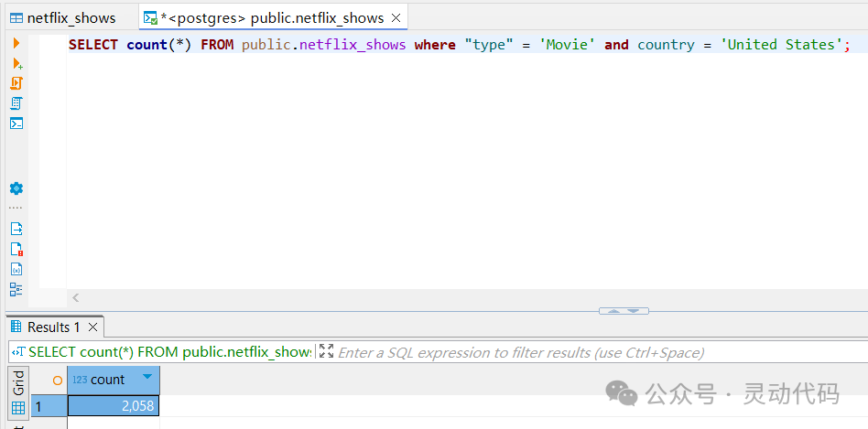This screenshot has width=868, height=429.
Task: Click the export page icon with arrow
Action: click(16, 229)
